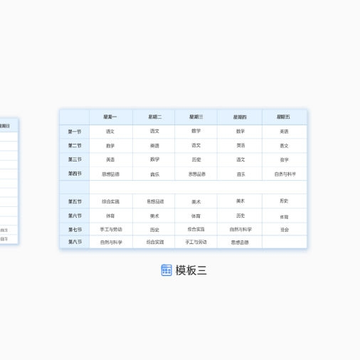Click 综合实践 in 第七节 under 星期三
This screenshot has height=360, width=360.
[196, 229]
